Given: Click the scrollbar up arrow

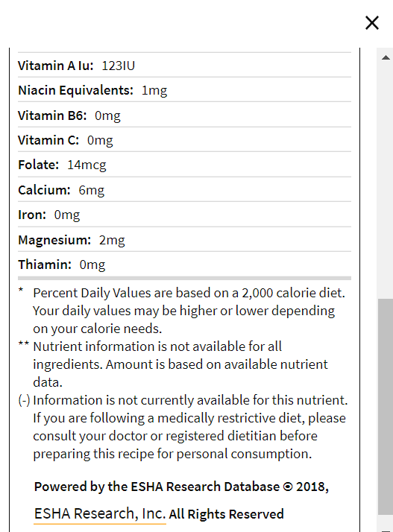Looking at the screenshot, I should (386, 57).
